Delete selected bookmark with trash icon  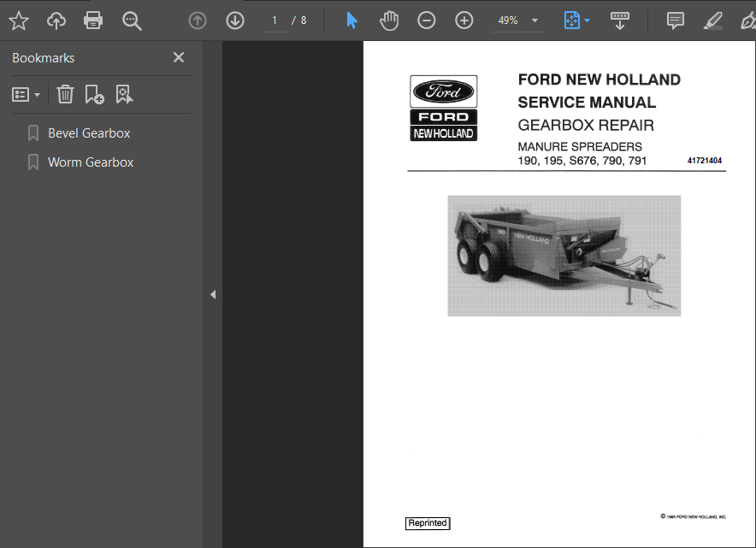click(65, 95)
